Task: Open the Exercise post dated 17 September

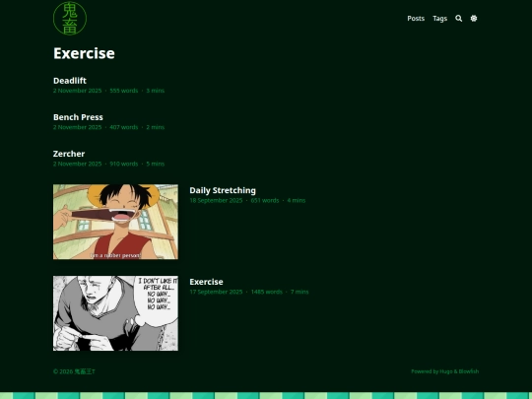Action: click(x=206, y=282)
